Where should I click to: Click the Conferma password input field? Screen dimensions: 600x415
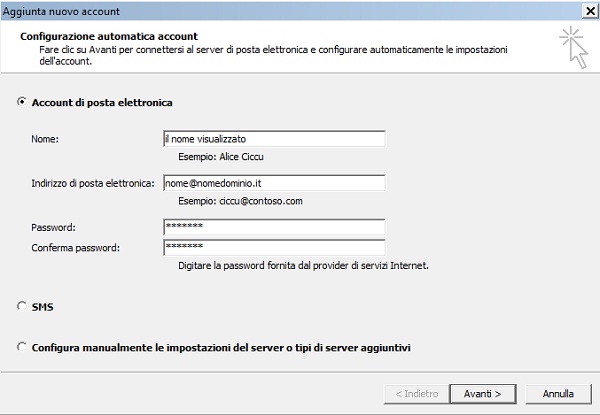tap(274, 247)
